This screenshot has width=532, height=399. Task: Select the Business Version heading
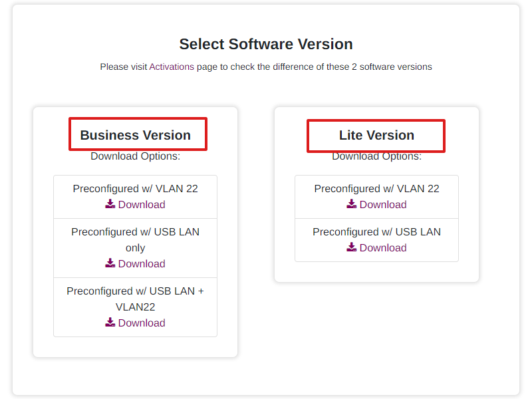pyautogui.click(x=136, y=135)
